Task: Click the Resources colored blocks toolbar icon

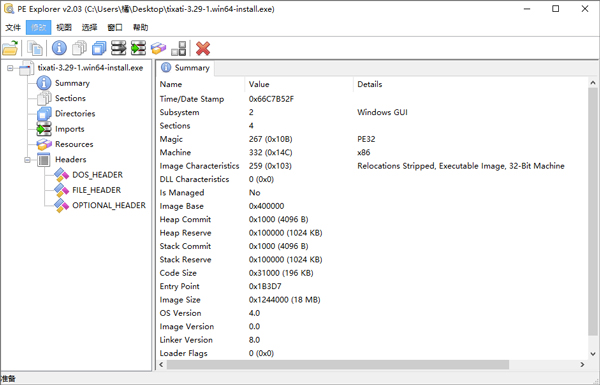Action: [158, 48]
